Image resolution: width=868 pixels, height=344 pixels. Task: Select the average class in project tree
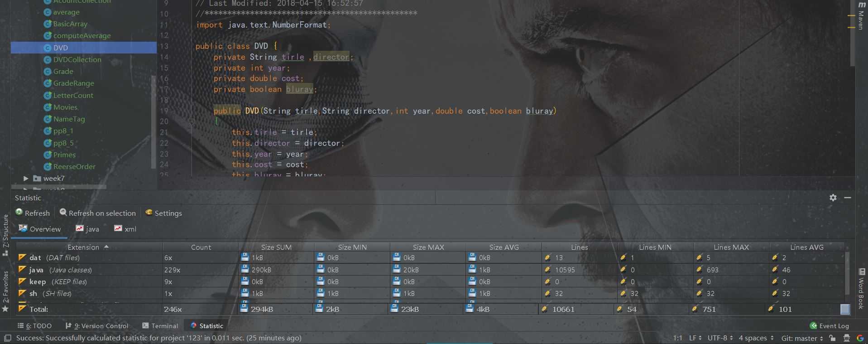(66, 12)
